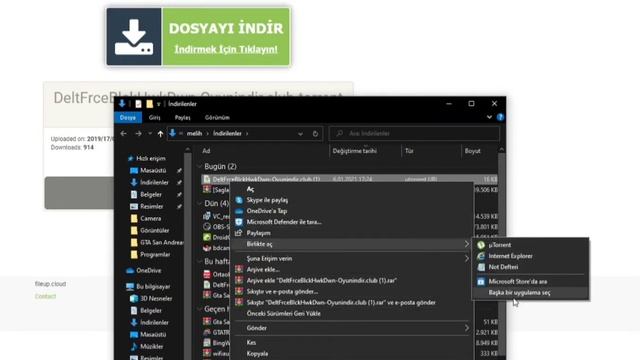
Task: Click the Explorer back arrow
Action: (x=123, y=133)
